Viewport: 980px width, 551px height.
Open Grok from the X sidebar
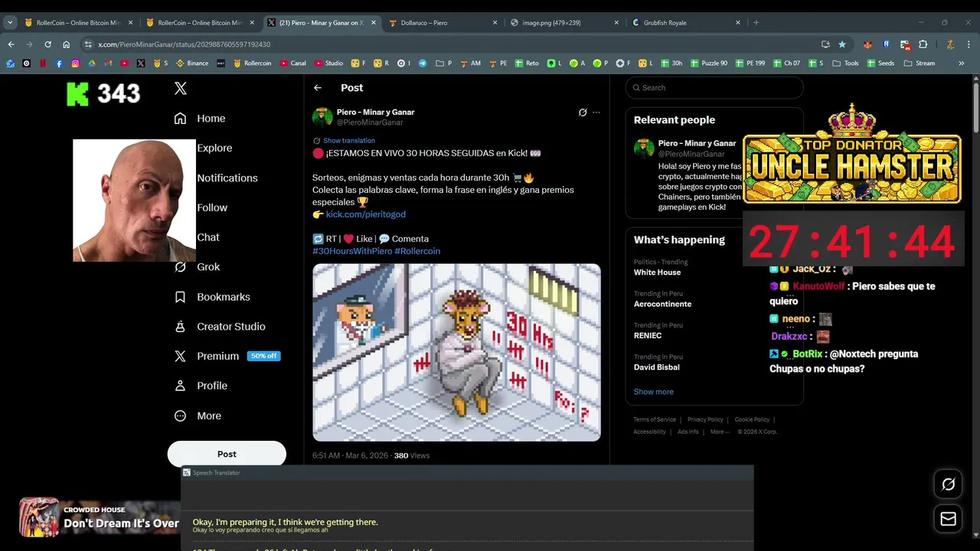click(197, 267)
